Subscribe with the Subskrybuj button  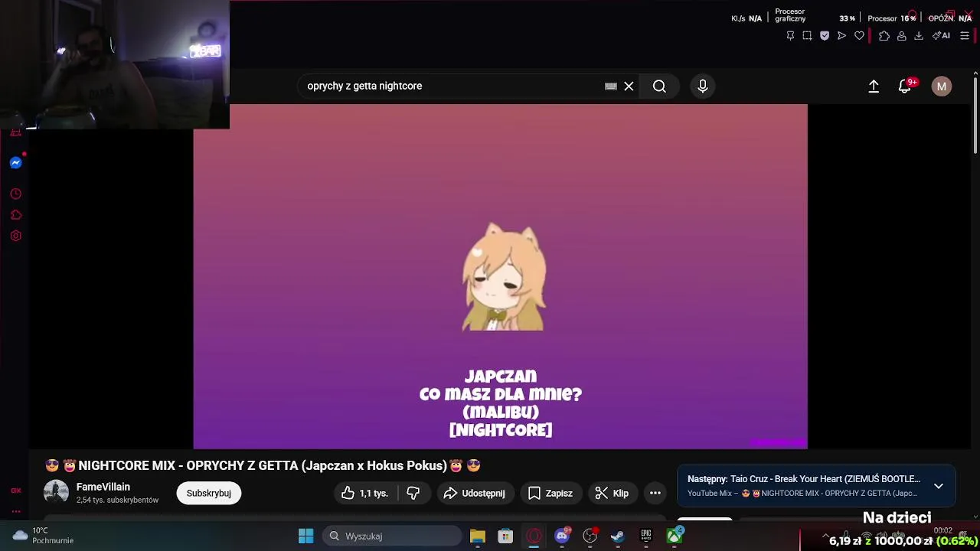tap(209, 494)
